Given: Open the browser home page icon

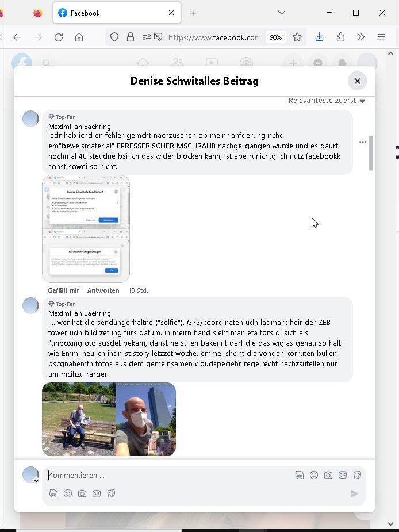Looking at the screenshot, I should pyautogui.click(x=79, y=37).
